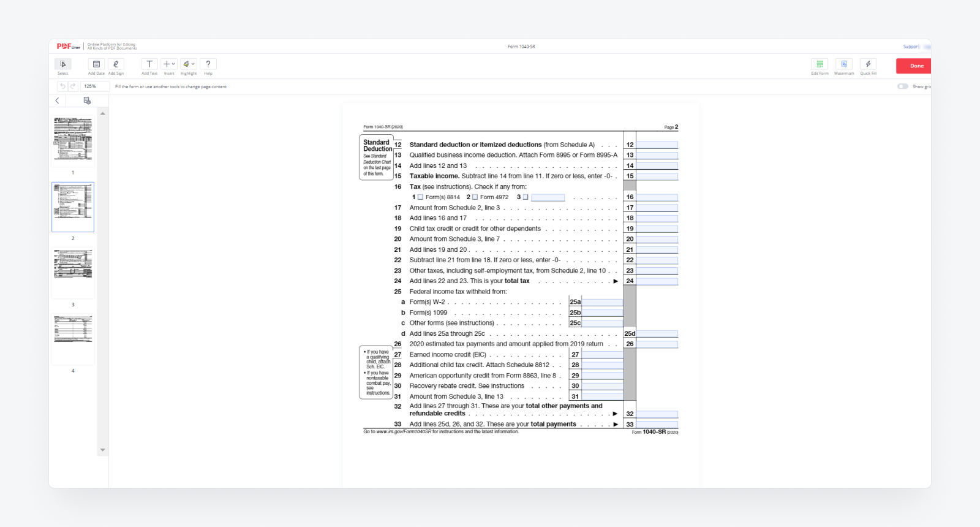Click the Add Date calendar icon
This screenshot has width=980, height=527.
click(96, 64)
